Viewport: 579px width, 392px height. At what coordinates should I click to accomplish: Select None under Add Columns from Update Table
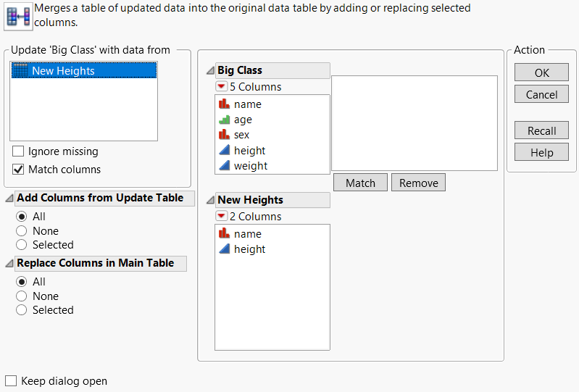22,231
